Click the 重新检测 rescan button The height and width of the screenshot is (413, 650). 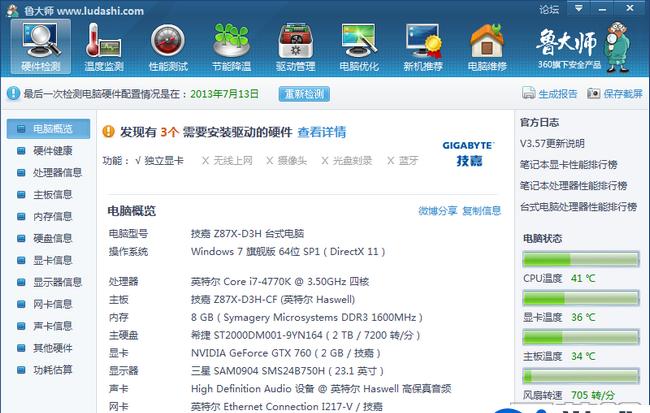click(x=304, y=94)
